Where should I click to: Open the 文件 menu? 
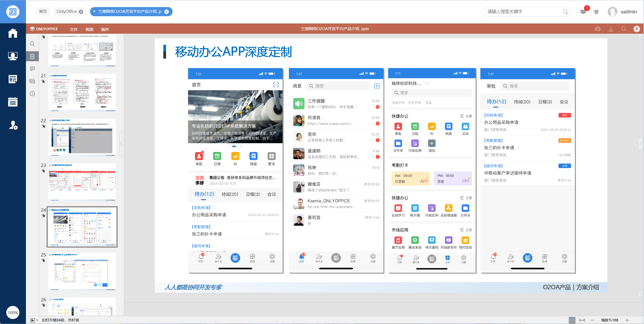point(74,29)
